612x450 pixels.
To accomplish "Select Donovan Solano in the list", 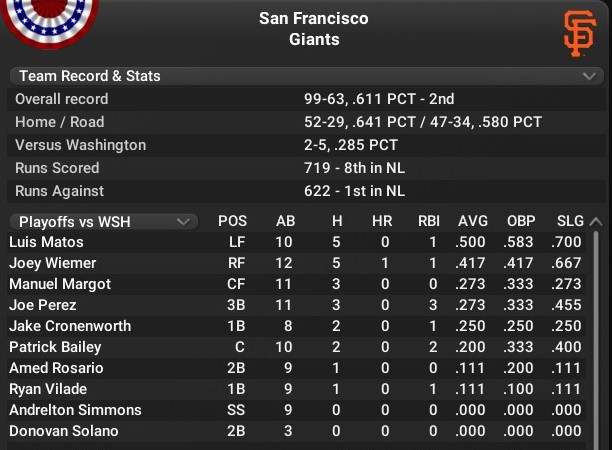I will [64, 431].
